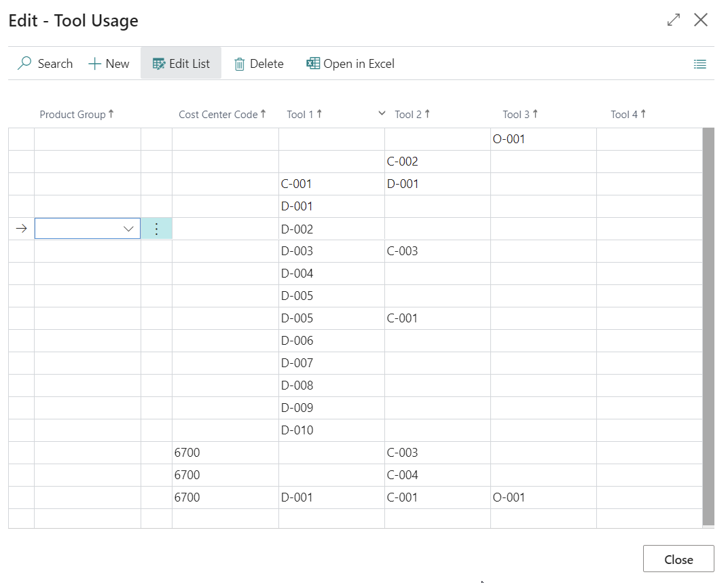Viewport: 728px width, 583px height.
Task: Select the first row's O-001 cell
Action: [509, 139]
